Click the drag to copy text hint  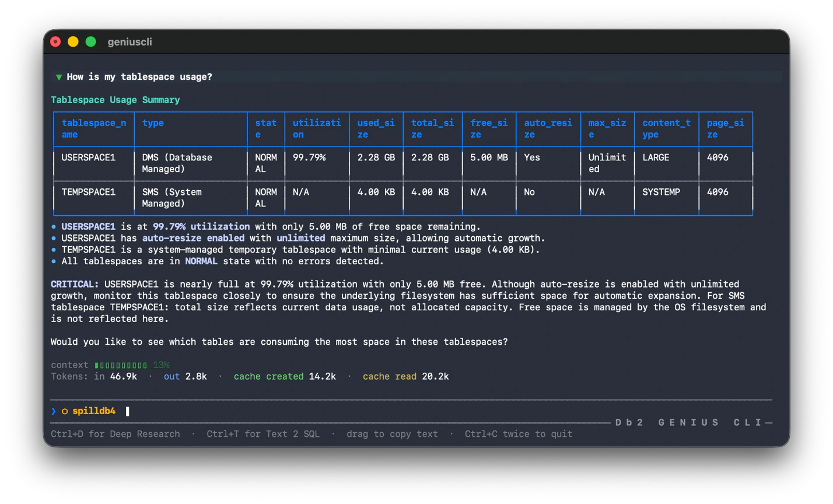coord(392,434)
